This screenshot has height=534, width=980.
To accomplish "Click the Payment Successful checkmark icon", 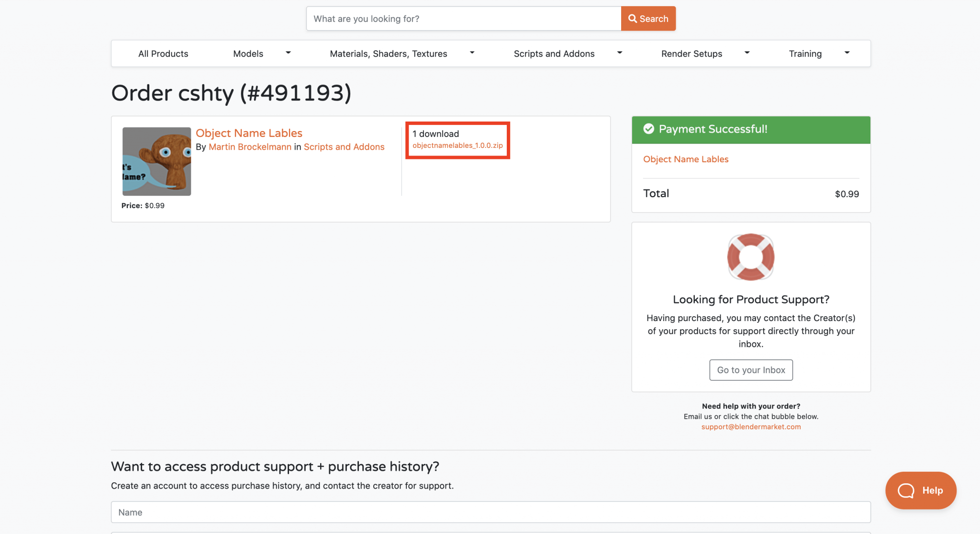I will click(x=648, y=129).
